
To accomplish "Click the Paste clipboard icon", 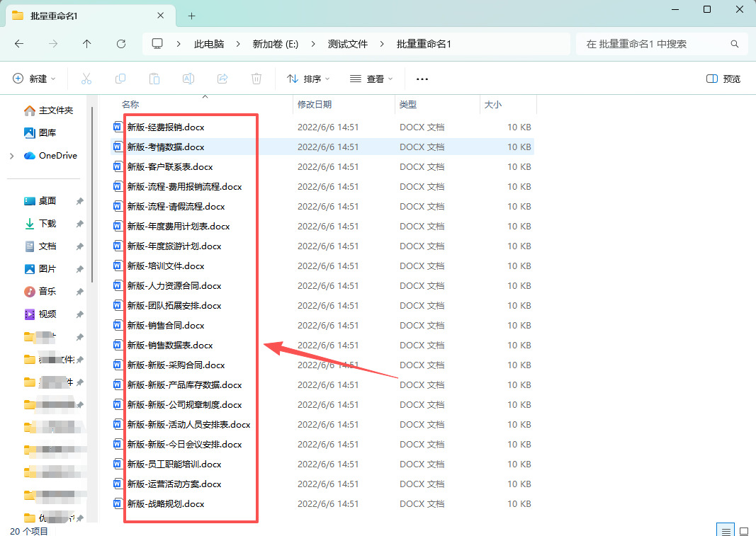I will tap(154, 79).
